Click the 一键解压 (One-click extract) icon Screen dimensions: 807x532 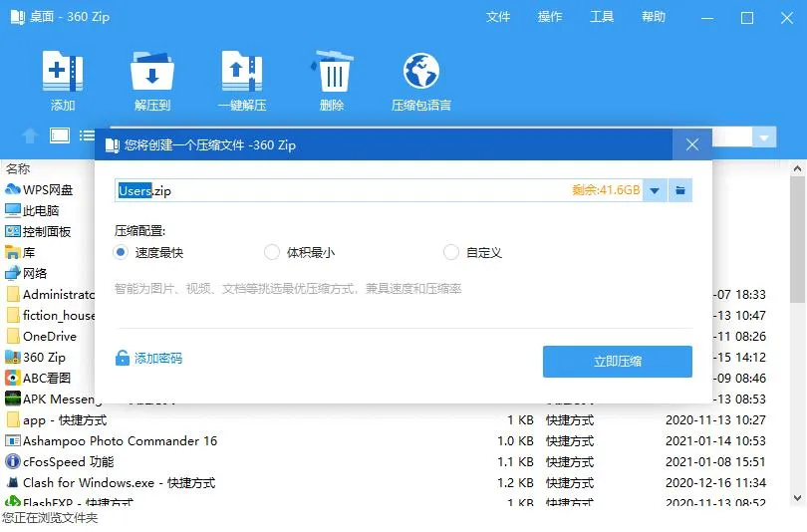click(242, 71)
